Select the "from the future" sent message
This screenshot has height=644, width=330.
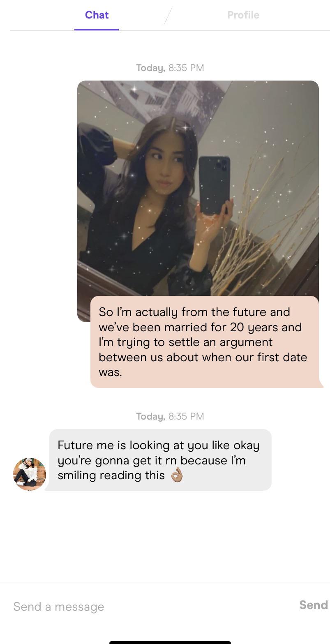pos(205,342)
